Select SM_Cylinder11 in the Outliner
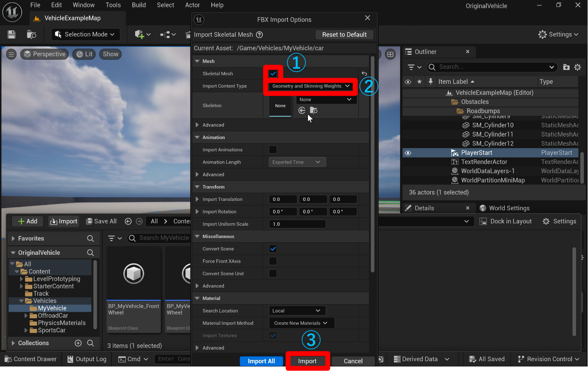Image resolution: width=588 pixels, height=371 pixels. tap(493, 135)
